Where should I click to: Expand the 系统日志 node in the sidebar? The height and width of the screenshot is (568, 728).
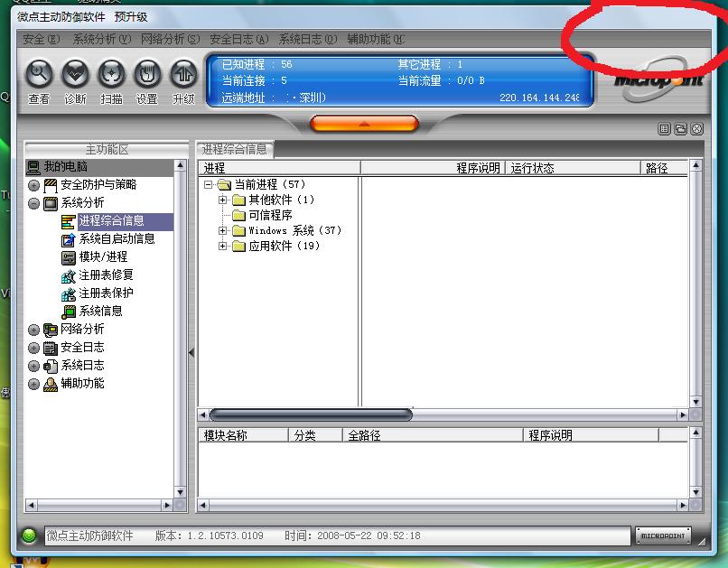[x=33, y=366]
